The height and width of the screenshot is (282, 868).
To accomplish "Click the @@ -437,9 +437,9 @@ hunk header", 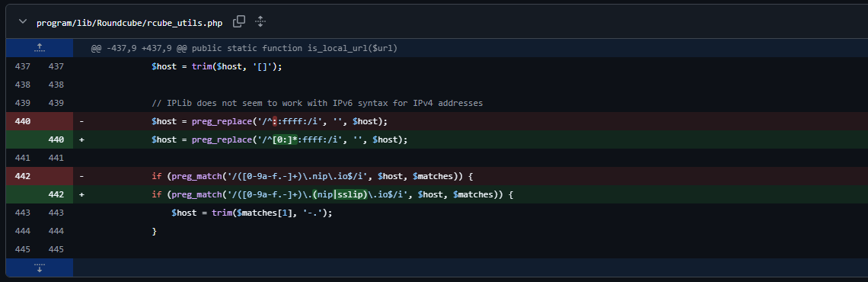I will pyautogui.click(x=244, y=48).
